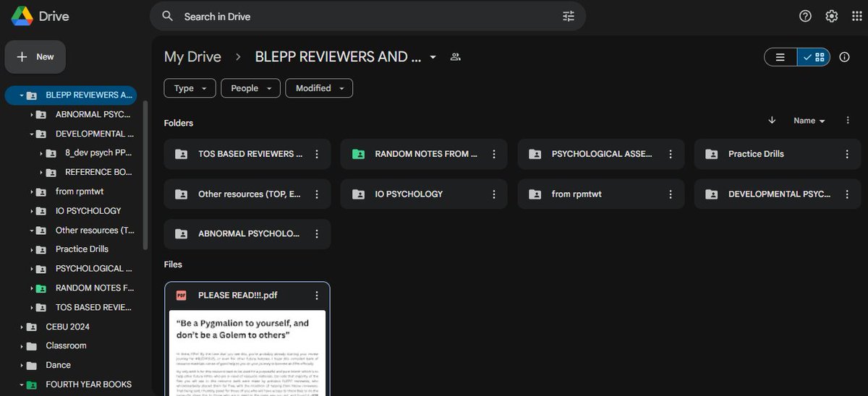Viewport: 868px width, 396px height.
Task: View details info icon
Action: (x=844, y=57)
